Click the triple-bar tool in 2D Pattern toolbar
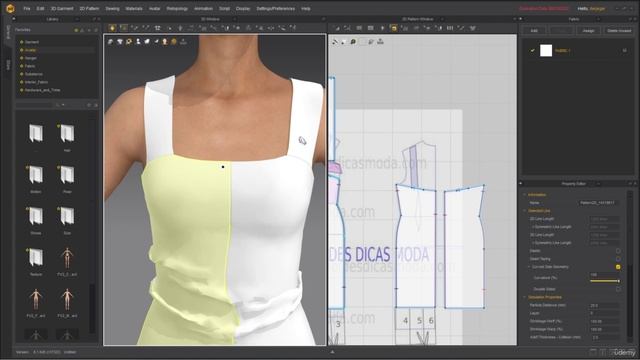Screen dimensions: 640x360 pyautogui.click(x=450, y=28)
